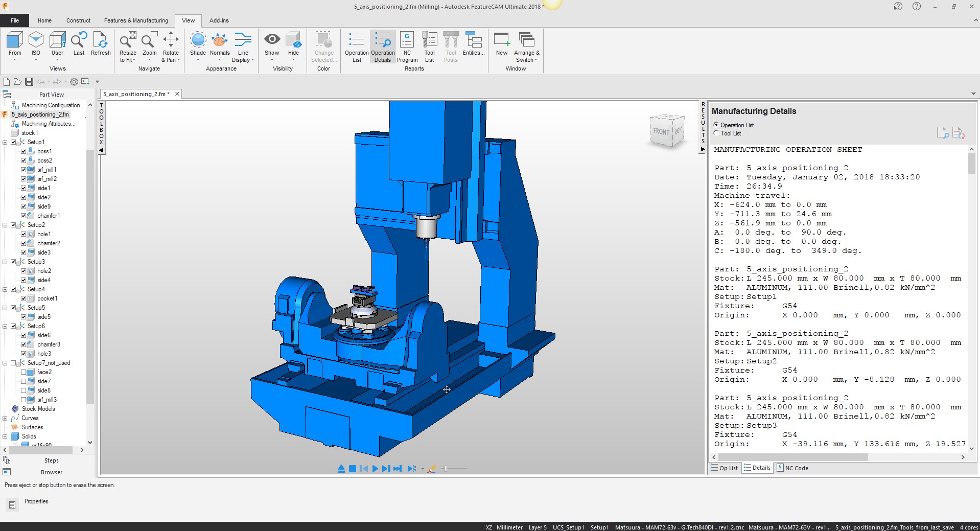Collapse the Setup1 tree node

point(5,142)
